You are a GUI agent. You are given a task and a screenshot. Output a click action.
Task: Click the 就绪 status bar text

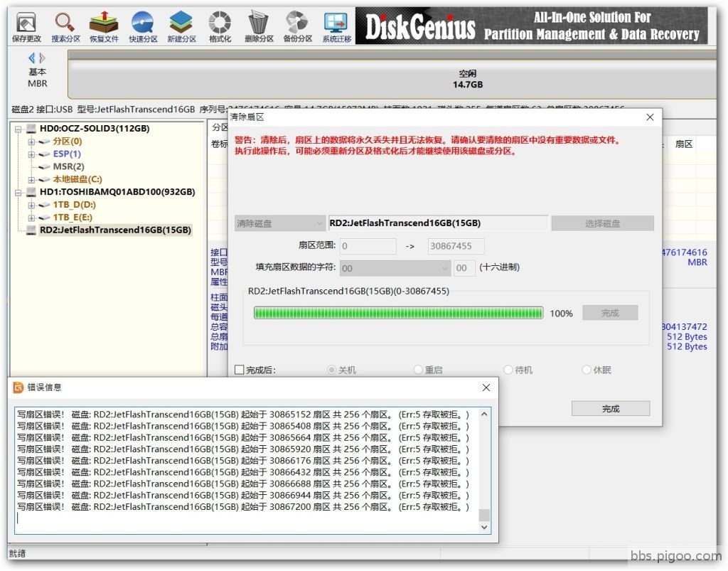18,553
